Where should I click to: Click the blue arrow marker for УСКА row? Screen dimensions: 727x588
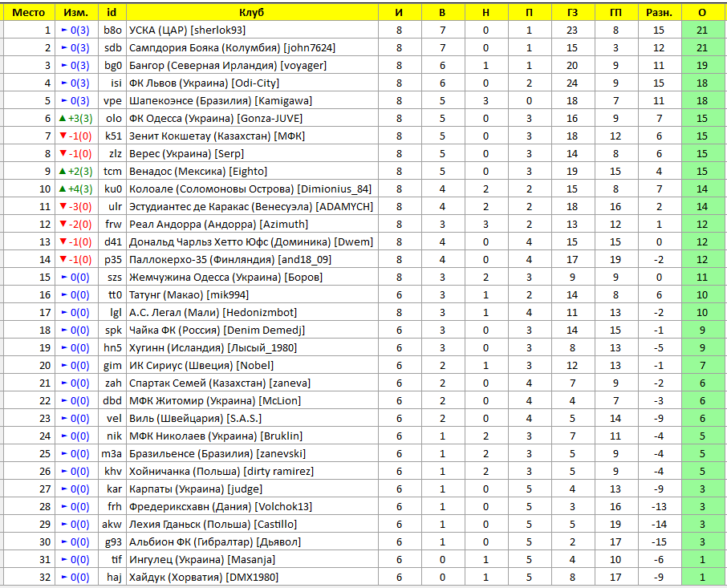[x=64, y=30]
